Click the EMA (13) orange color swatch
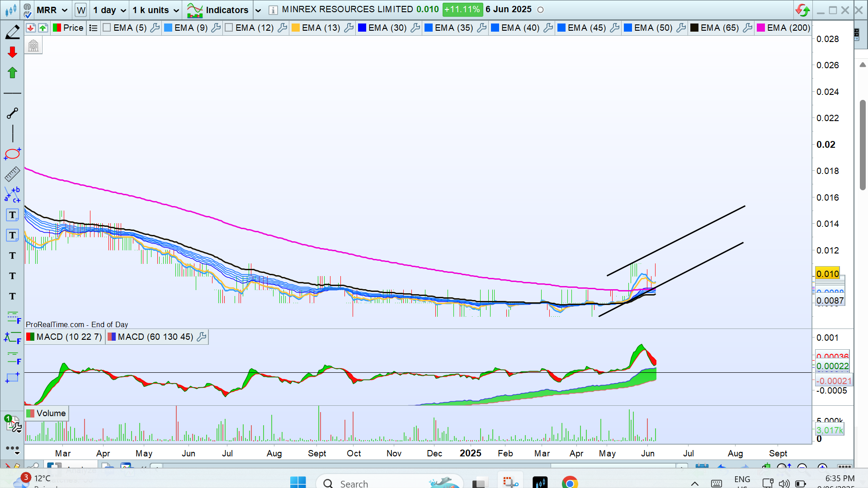This screenshot has width=868, height=488. coord(296,28)
